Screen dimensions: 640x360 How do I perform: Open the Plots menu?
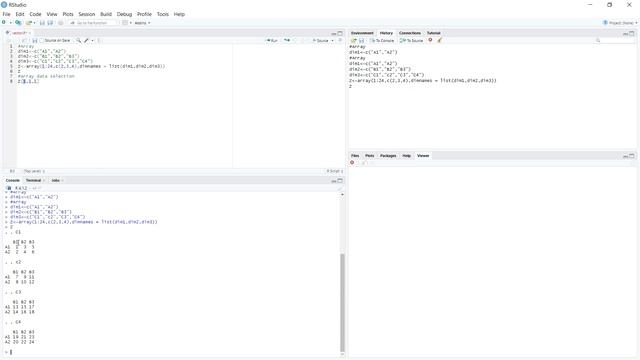click(68, 14)
